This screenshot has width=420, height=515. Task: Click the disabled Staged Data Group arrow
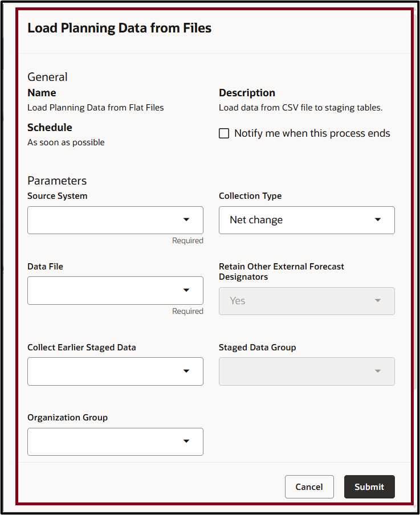coord(378,371)
